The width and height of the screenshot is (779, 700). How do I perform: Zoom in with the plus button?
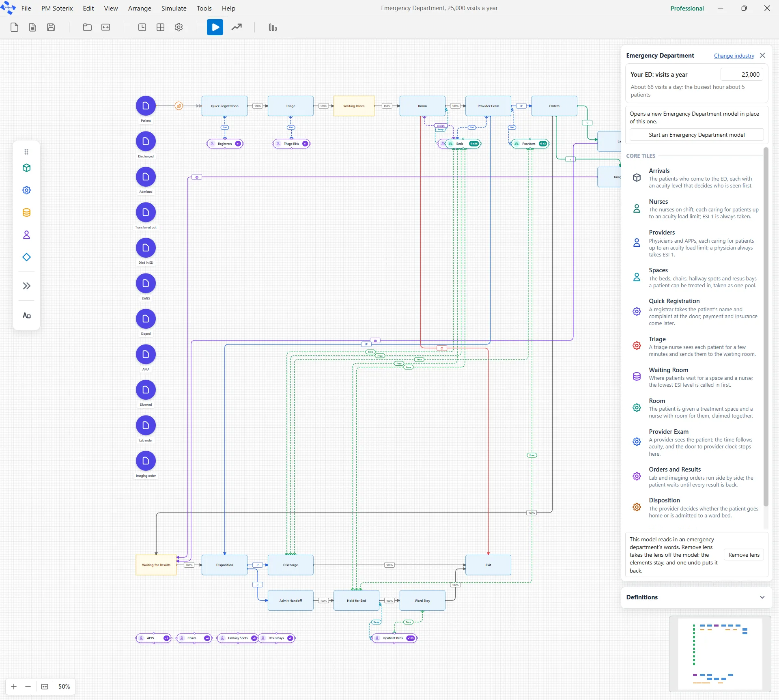[14, 687]
